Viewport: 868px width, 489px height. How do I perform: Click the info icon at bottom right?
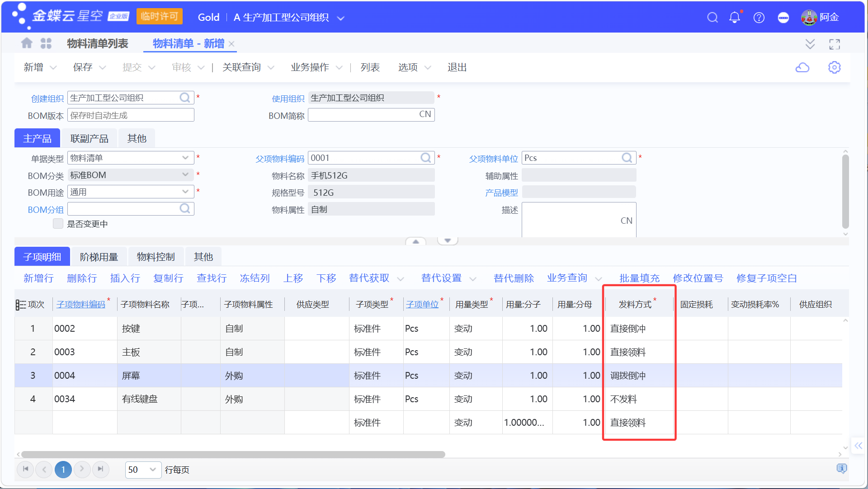841,469
